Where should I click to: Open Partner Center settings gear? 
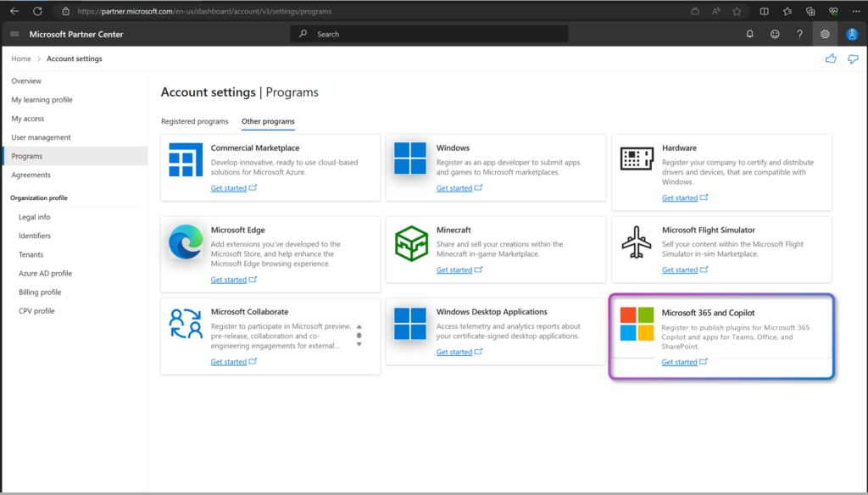pyautogui.click(x=824, y=34)
